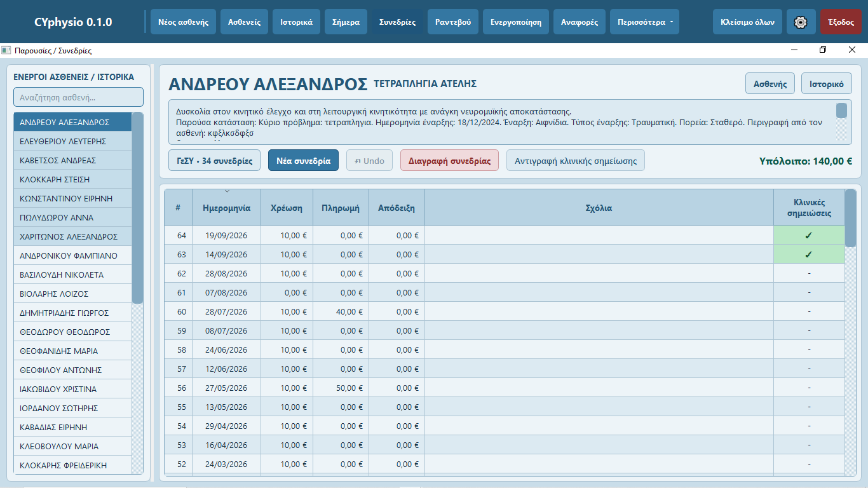Open the Αναφορές tab
Viewport: 868px width, 488px height.
[580, 22]
